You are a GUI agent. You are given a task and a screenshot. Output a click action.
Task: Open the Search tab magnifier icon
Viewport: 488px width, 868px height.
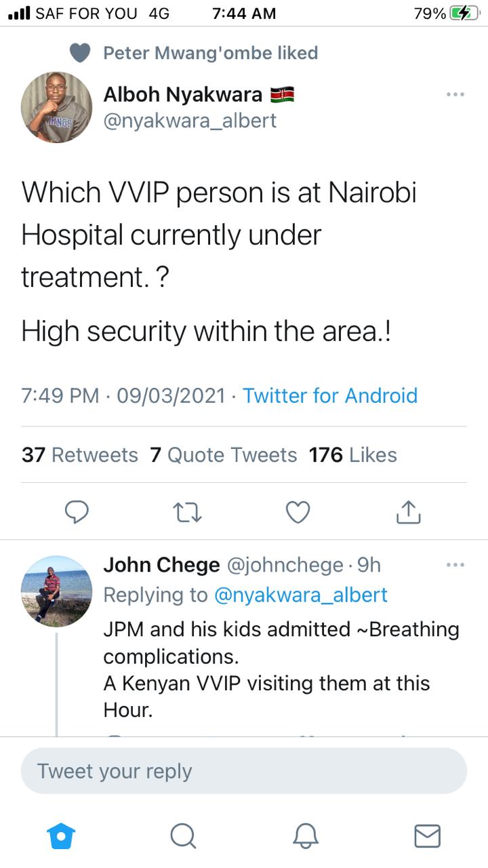[183, 835]
